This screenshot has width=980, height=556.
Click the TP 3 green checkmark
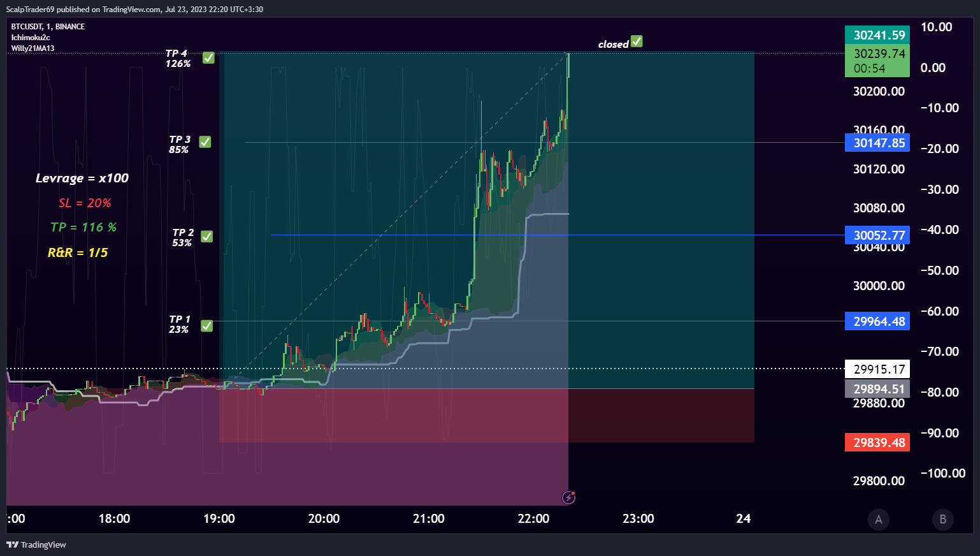pos(205,142)
